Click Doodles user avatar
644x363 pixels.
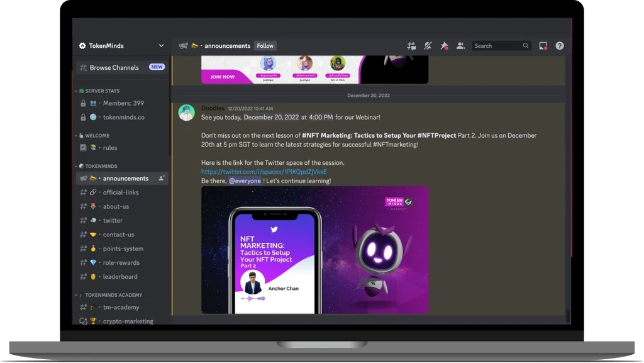tap(186, 113)
